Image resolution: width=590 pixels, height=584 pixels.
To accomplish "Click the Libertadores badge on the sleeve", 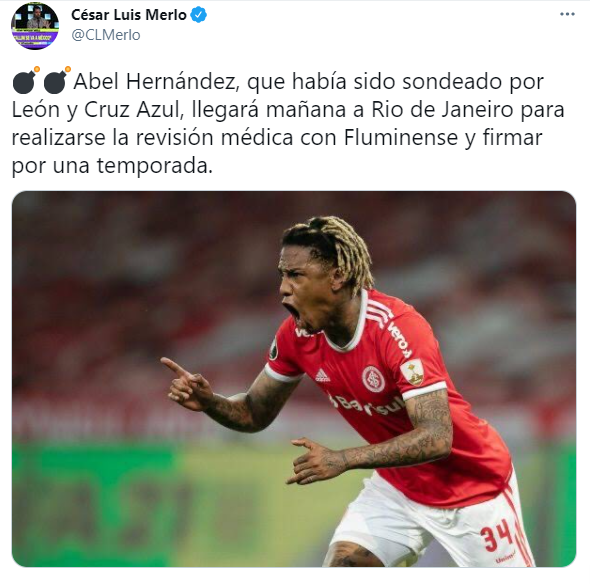I will (x=412, y=372).
